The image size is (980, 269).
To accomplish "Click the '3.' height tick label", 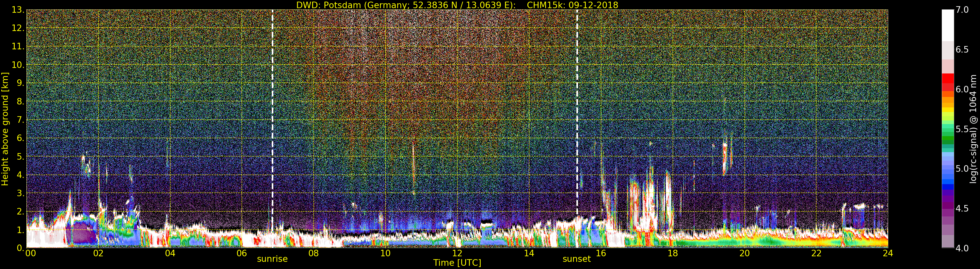I will pyautogui.click(x=20, y=193).
